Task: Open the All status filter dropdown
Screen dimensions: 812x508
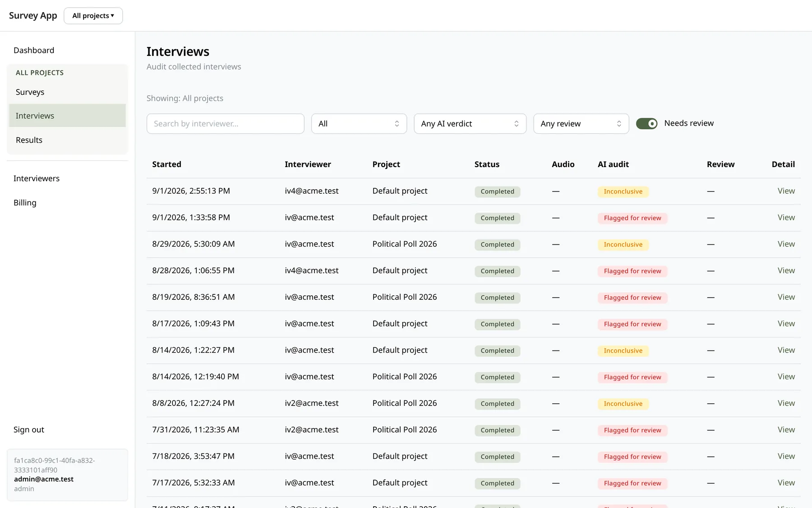Action: (359, 124)
